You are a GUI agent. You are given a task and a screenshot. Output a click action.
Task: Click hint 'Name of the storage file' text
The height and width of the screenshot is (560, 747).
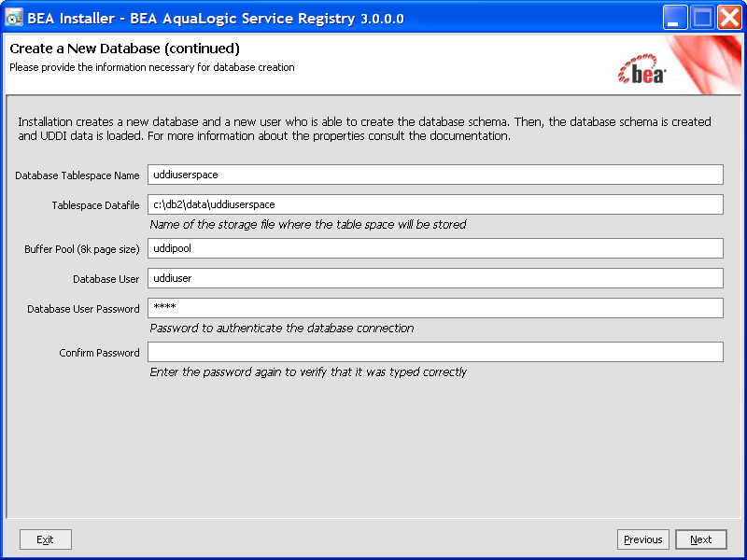[x=308, y=225]
